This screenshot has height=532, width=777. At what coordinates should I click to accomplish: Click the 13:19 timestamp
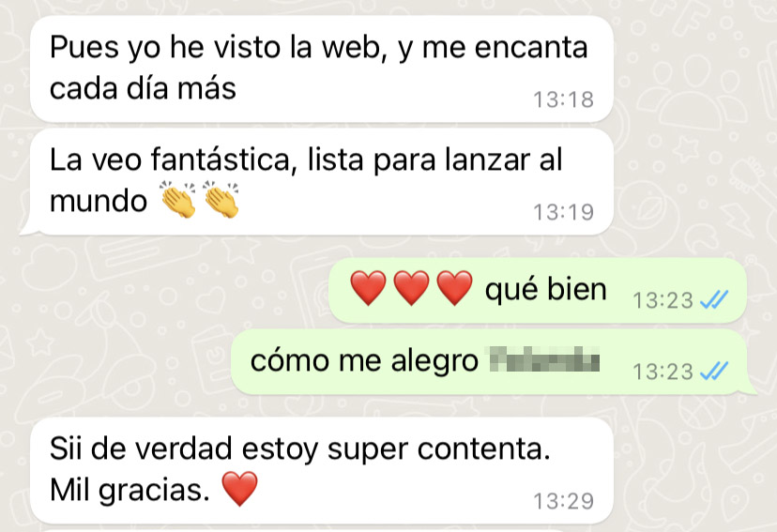coord(563,212)
